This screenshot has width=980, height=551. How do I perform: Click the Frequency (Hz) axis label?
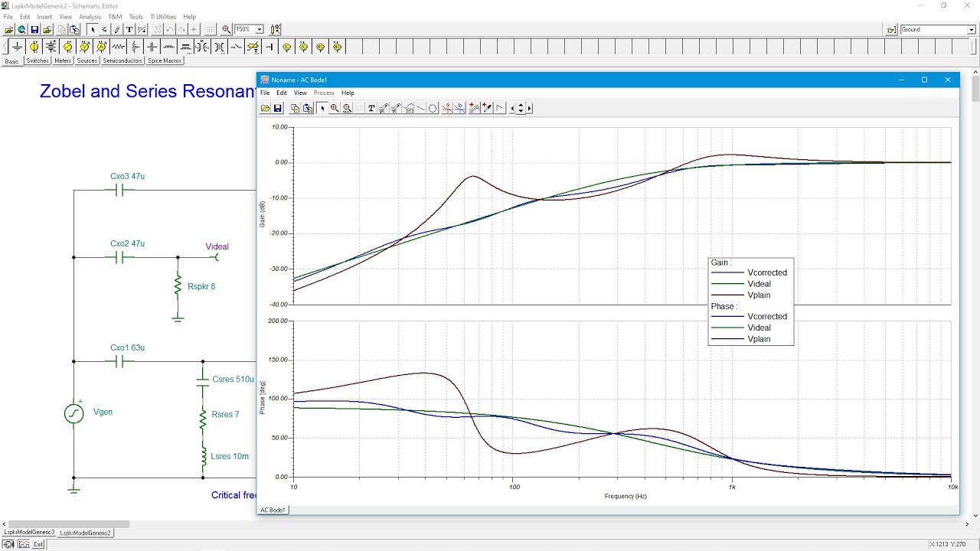(x=626, y=496)
